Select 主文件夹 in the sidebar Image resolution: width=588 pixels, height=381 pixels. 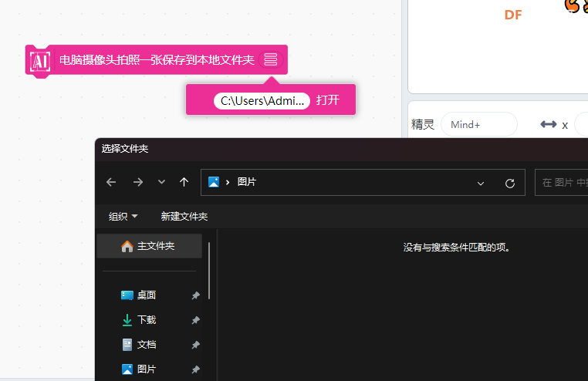point(149,246)
